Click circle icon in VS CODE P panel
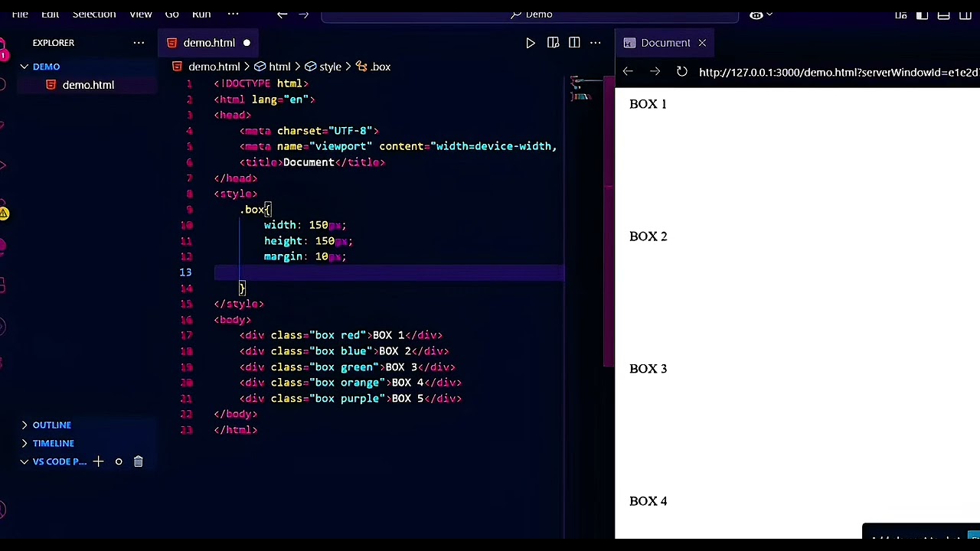This screenshot has width=980, height=551. (x=119, y=461)
